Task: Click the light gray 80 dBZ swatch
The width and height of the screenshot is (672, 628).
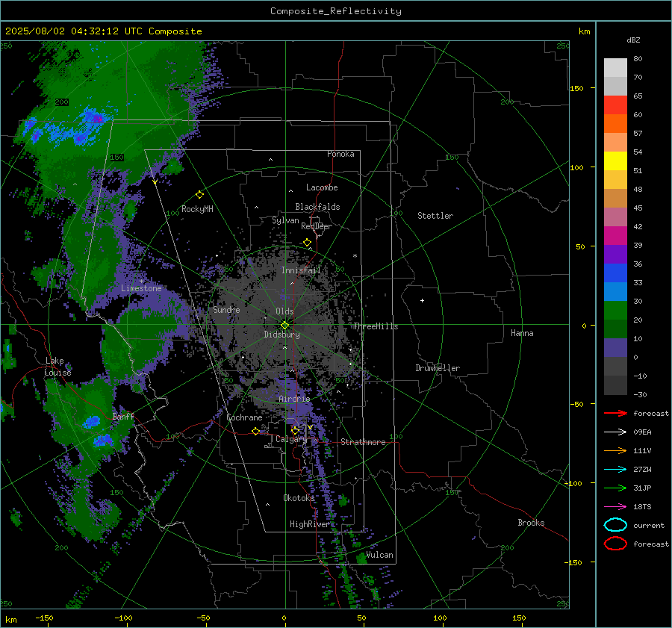Action: point(615,68)
